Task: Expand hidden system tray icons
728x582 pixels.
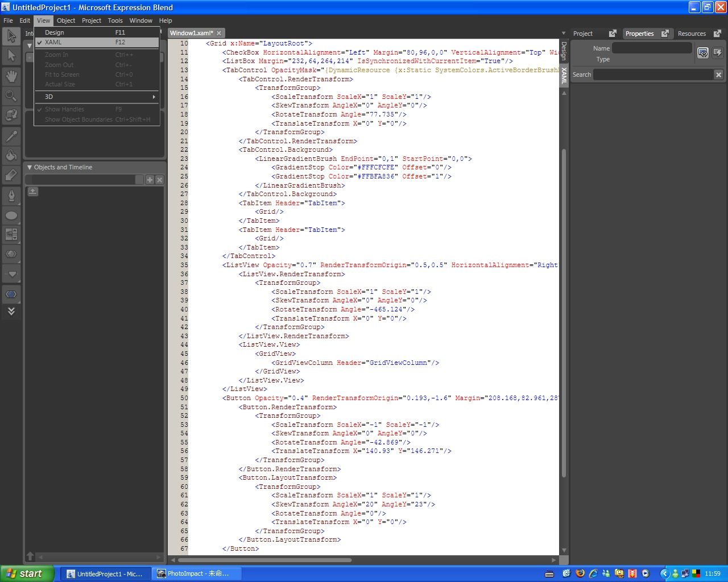Action: point(664,573)
